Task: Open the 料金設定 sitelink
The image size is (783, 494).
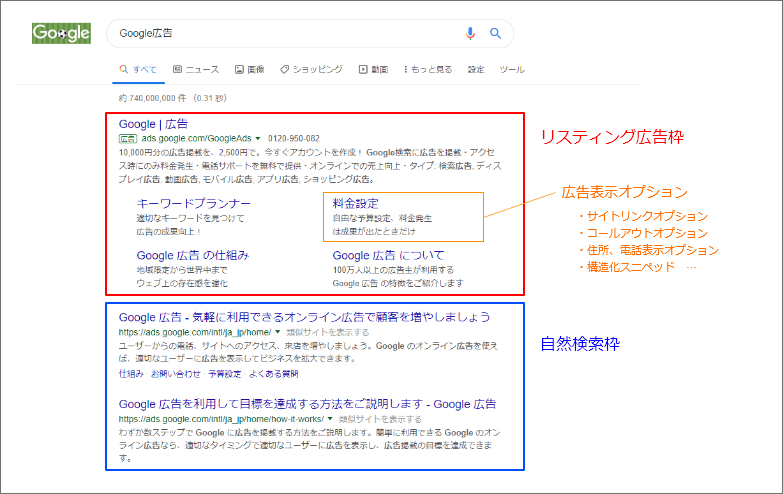Action: click(x=356, y=203)
